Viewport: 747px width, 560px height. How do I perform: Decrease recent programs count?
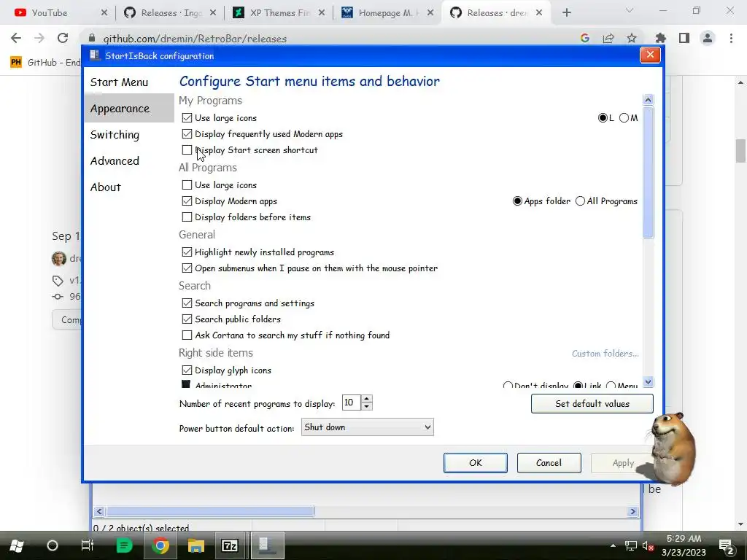(x=366, y=407)
